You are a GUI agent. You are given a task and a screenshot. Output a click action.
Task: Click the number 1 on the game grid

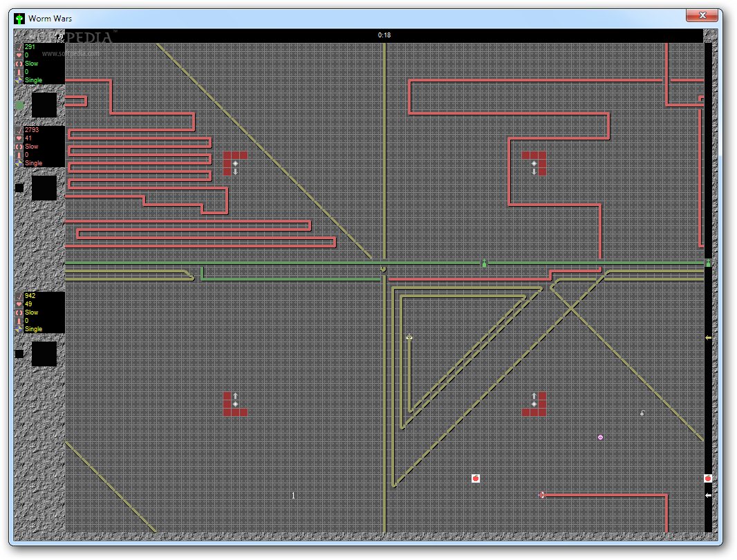(x=293, y=495)
